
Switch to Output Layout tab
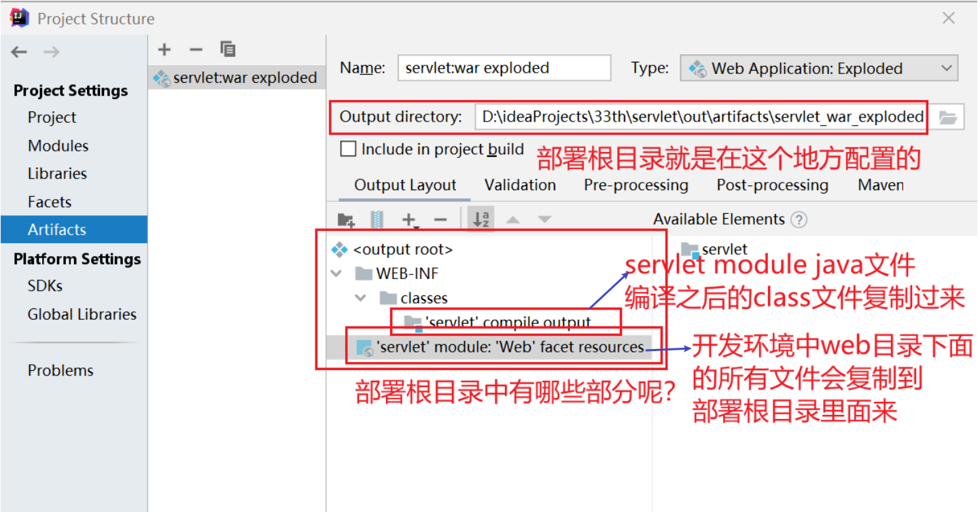(405, 185)
